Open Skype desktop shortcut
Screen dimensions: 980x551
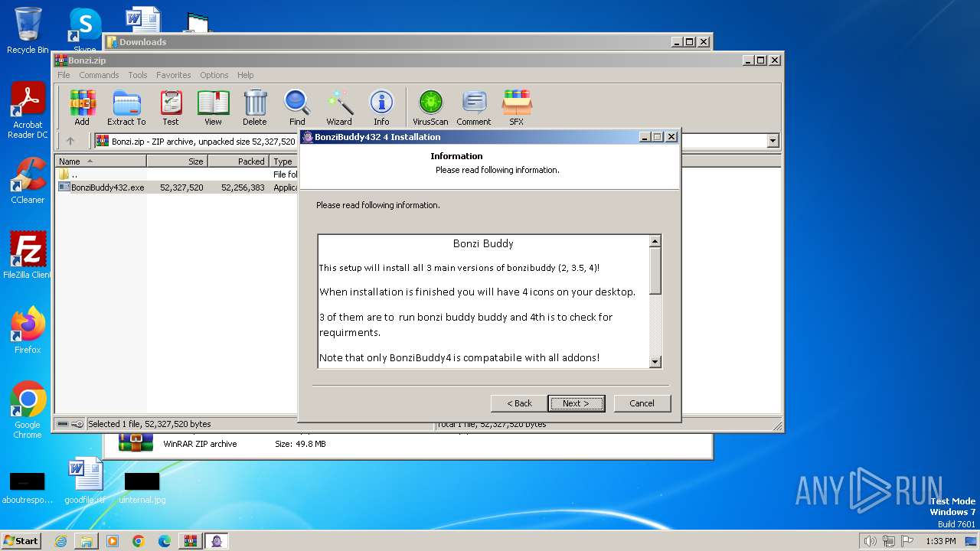tap(84, 31)
